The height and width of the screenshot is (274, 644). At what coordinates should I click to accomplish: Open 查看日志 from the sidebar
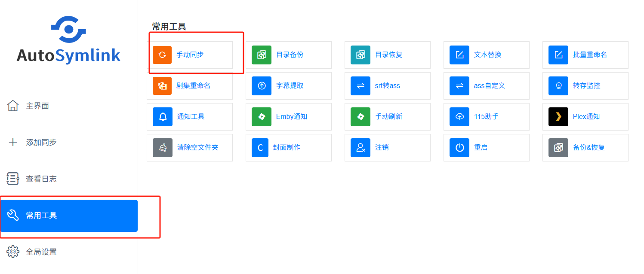tap(69, 179)
